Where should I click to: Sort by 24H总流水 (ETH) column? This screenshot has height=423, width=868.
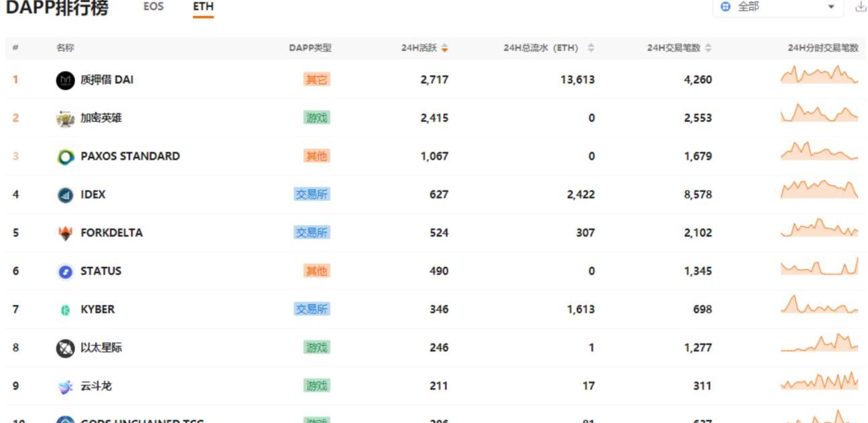591,48
